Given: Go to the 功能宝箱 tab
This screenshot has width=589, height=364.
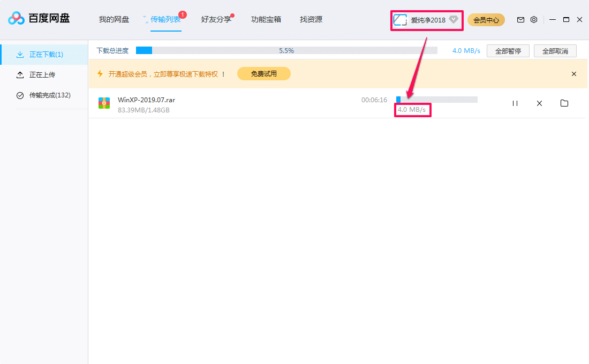Looking at the screenshot, I should [x=266, y=20].
